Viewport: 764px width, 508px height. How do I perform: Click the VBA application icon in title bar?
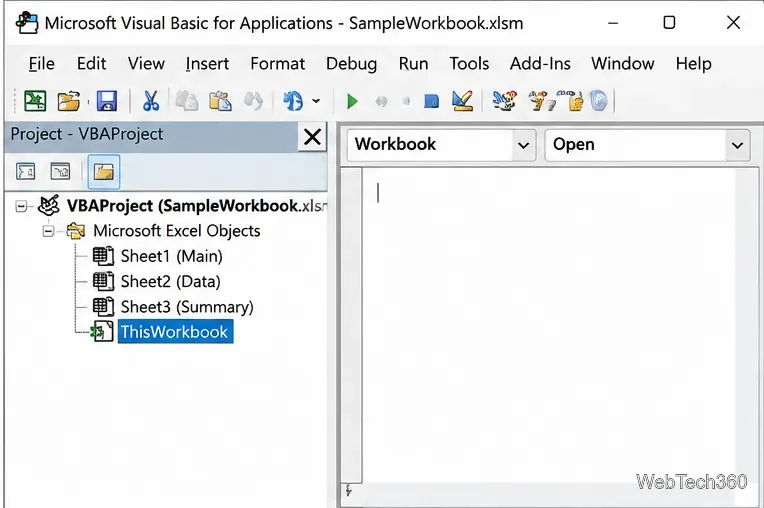27,23
